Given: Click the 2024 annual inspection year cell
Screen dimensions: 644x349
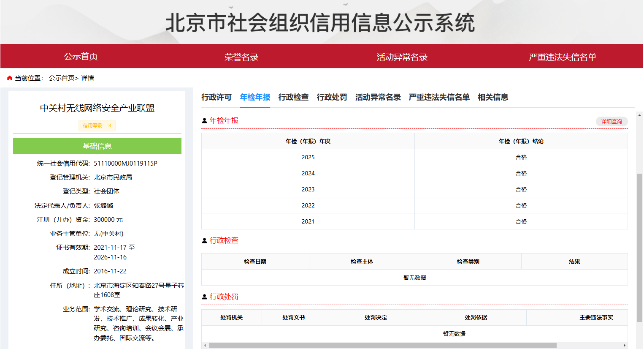Looking at the screenshot, I should pos(308,173).
